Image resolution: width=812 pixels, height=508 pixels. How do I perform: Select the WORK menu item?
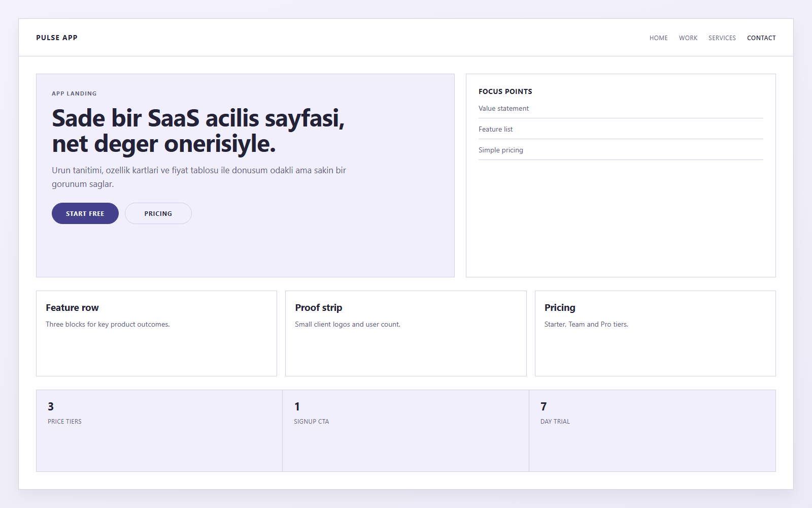click(688, 38)
